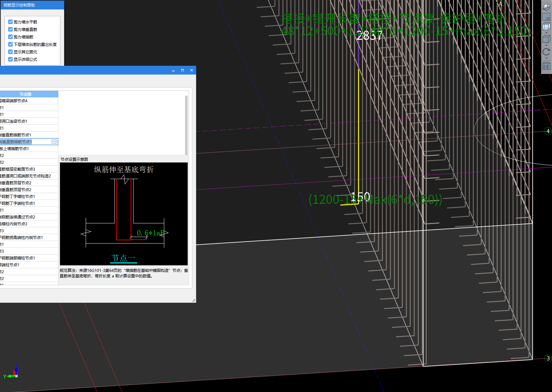Screen dimensions: 552x392
Task: Toggle 剪力墙垂直筋 checkbox
Action: (x=10, y=29)
